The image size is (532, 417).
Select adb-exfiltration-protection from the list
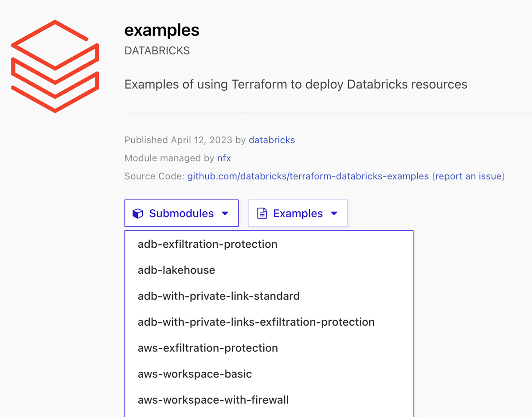(x=207, y=244)
